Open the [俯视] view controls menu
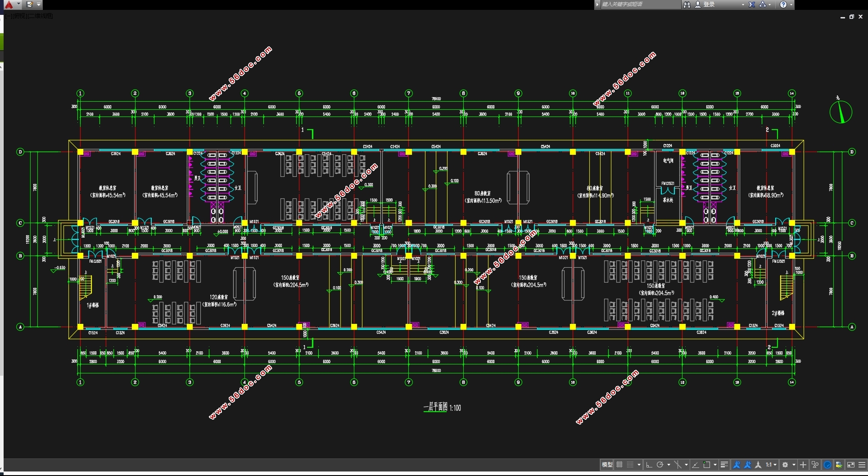868x476 pixels. (x=19, y=16)
